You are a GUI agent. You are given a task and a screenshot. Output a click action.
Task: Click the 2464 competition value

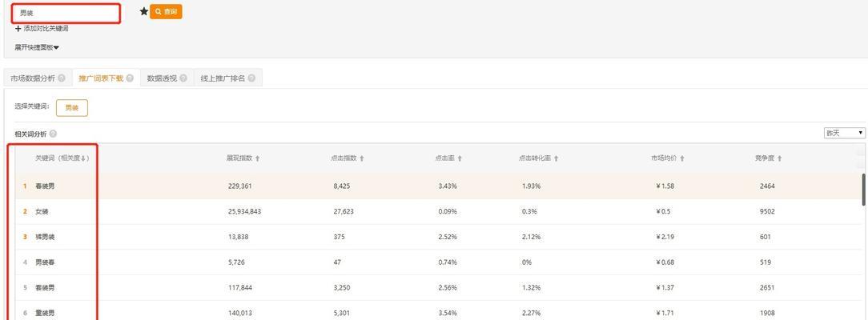[x=767, y=186]
